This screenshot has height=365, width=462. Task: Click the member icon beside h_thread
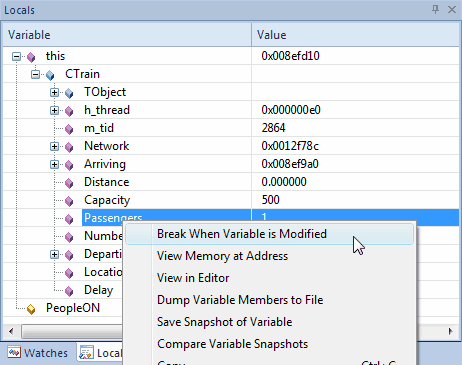pos(69,111)
